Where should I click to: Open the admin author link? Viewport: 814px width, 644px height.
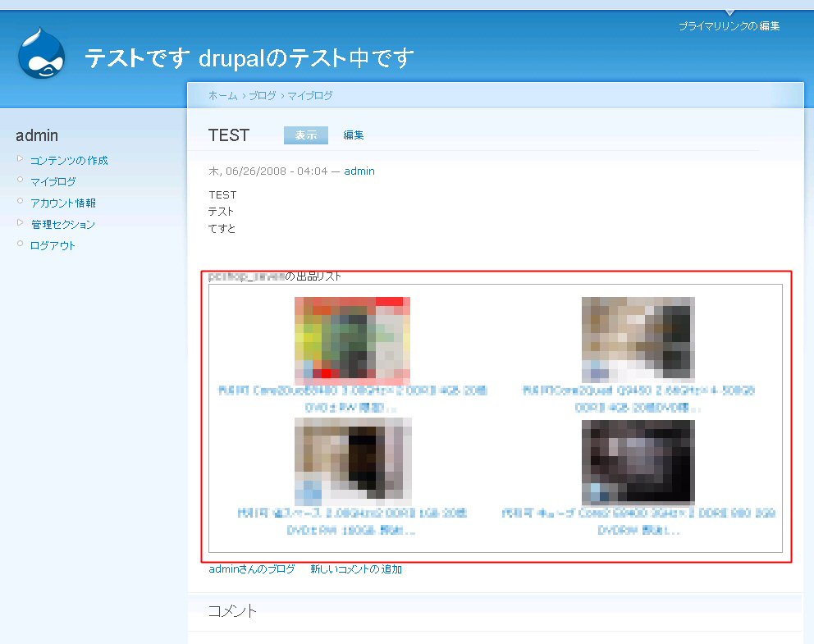(359, 171)
